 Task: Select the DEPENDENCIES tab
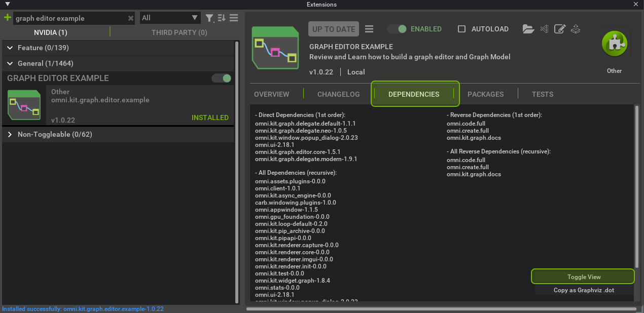(414, 94)
